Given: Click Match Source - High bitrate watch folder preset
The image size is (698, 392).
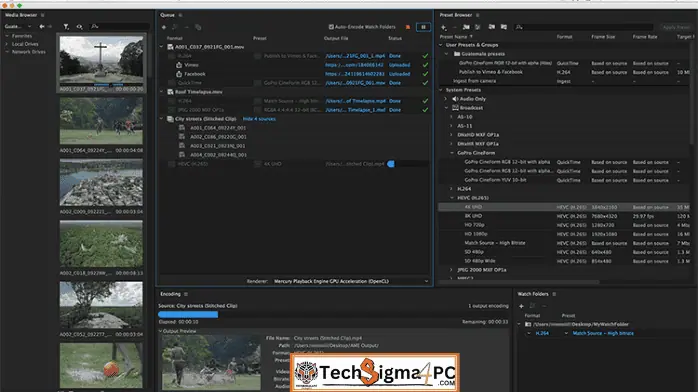Looking at the screenshot, I should point(603,333).
